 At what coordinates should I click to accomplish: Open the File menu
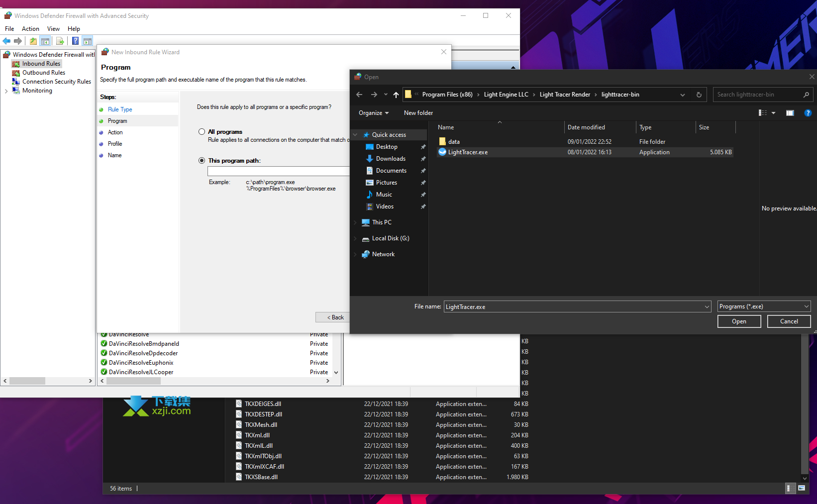(x=9, y=29)
